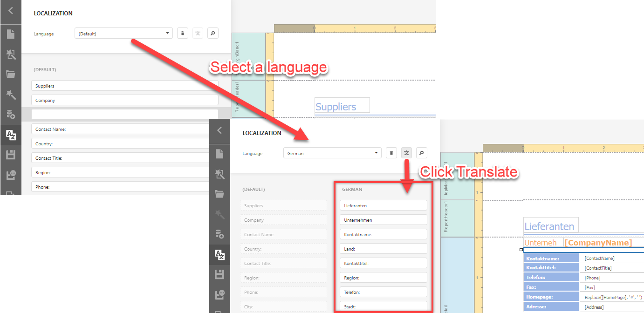Screen dimensions: 644x313
Task: Click greyed-out City: default field in German panel
Action: 284,306
